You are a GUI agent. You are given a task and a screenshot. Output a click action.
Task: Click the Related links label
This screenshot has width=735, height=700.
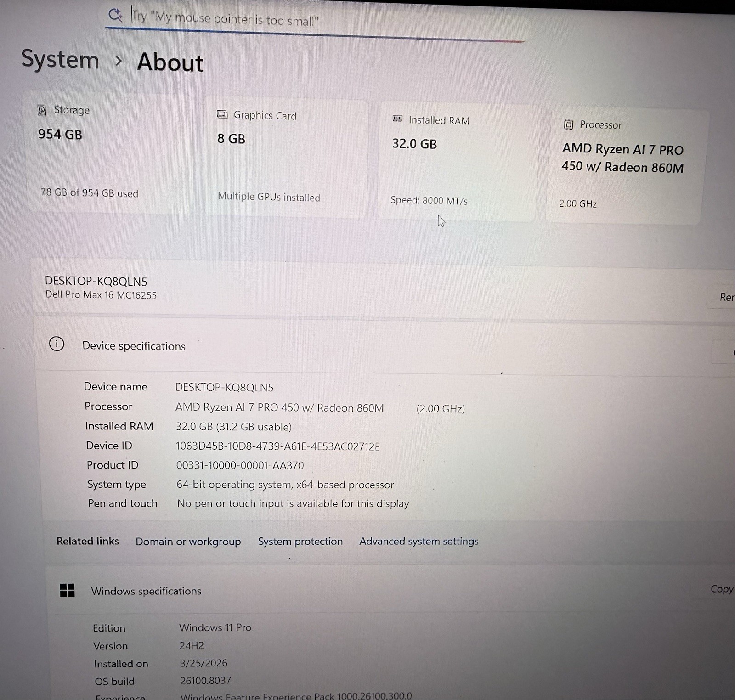click(x=88, y=541)
